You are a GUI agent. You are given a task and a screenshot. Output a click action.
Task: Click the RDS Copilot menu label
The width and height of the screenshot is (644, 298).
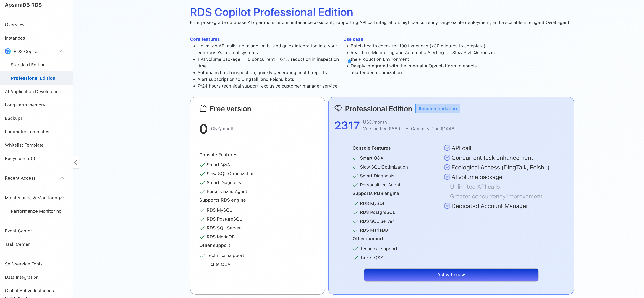point(26,51)
